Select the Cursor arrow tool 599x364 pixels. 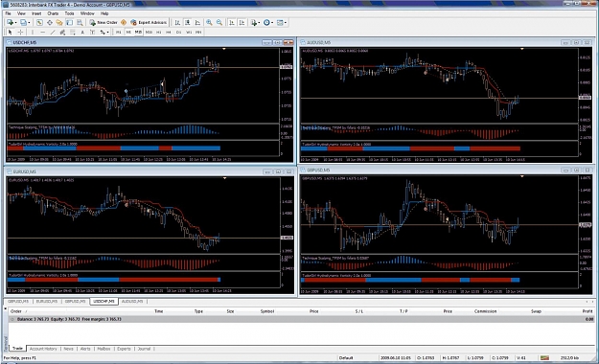[x=10, y=32]
